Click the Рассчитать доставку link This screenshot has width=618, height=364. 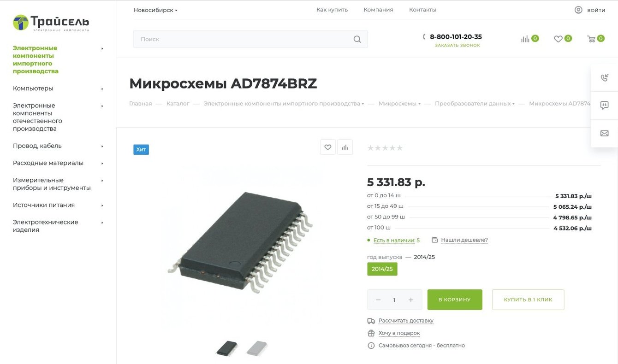click(x=406, y=321)
